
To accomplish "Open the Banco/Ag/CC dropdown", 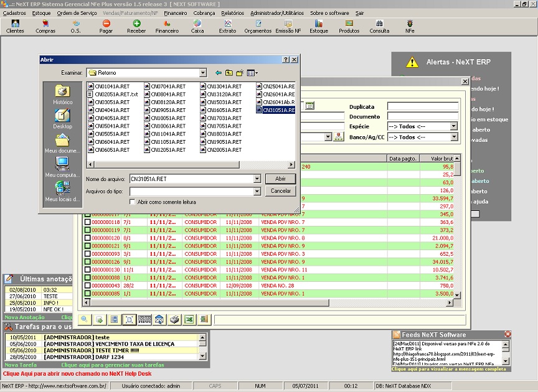I will click(x=454, y=137).
